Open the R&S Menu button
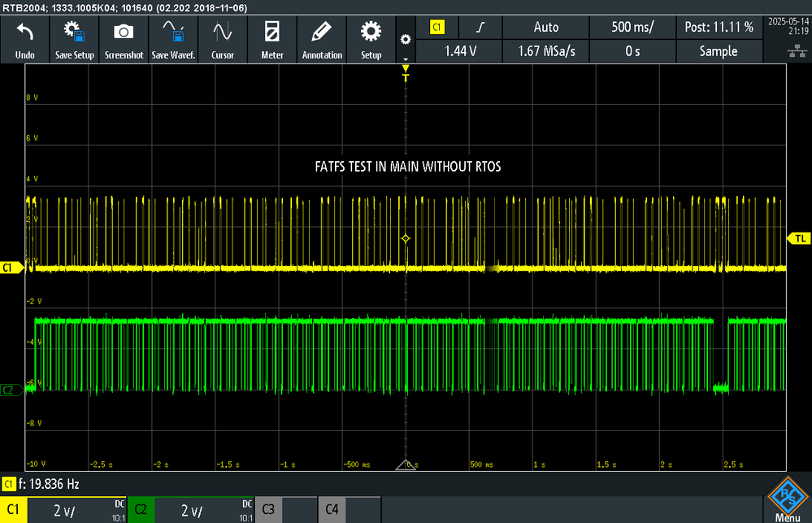 click(x=788, y=499)
